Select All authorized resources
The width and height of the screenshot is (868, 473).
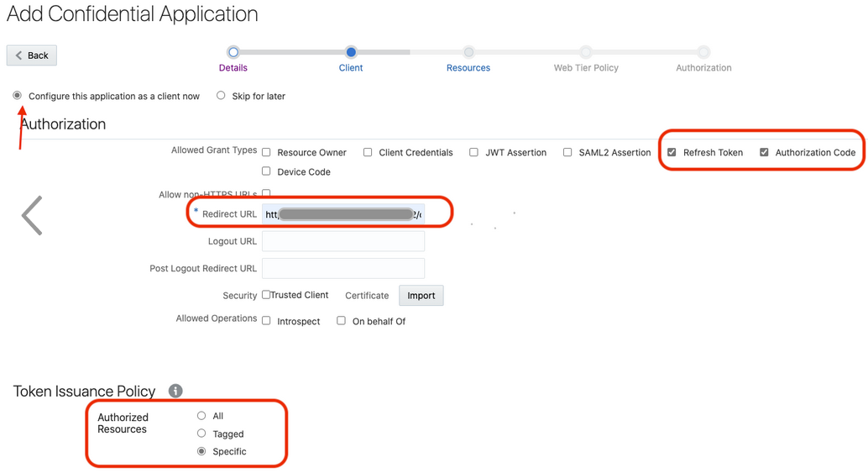point(201,415)
